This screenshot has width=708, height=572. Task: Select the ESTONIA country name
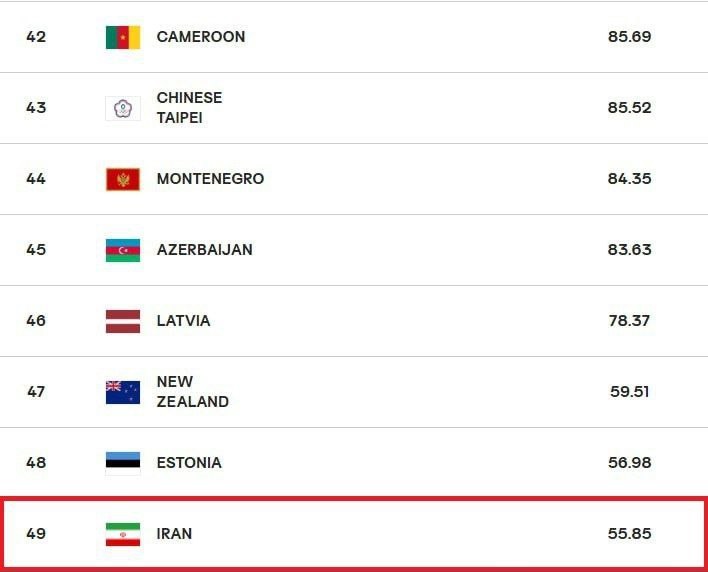click(x=189, y=463)
